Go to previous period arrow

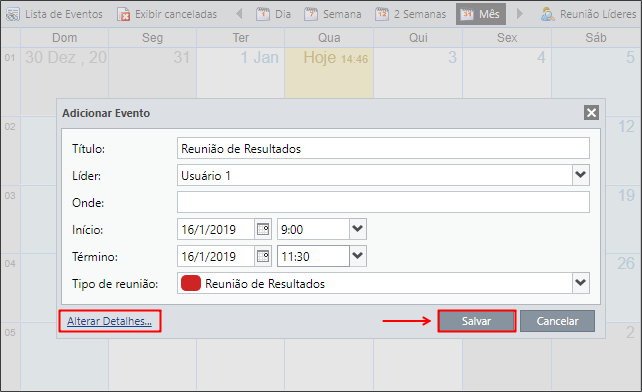(x=240, y=14)
